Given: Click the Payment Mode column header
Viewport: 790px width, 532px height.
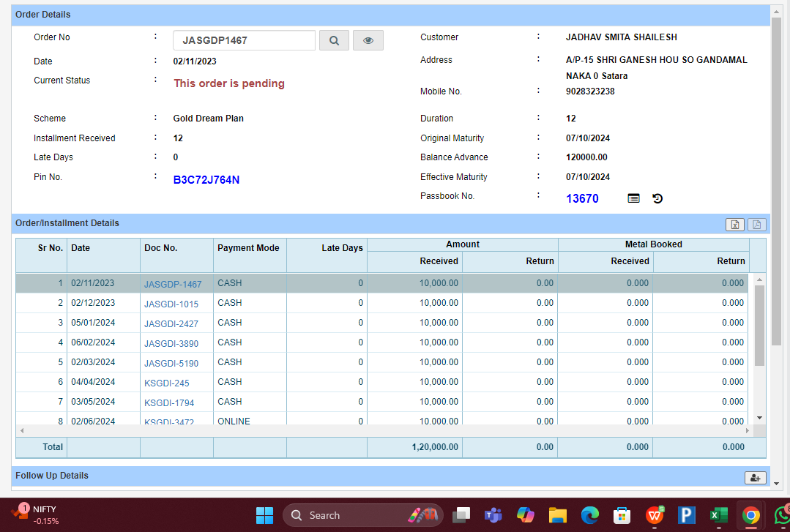Looking at the screenshot, I should (250, 255).
